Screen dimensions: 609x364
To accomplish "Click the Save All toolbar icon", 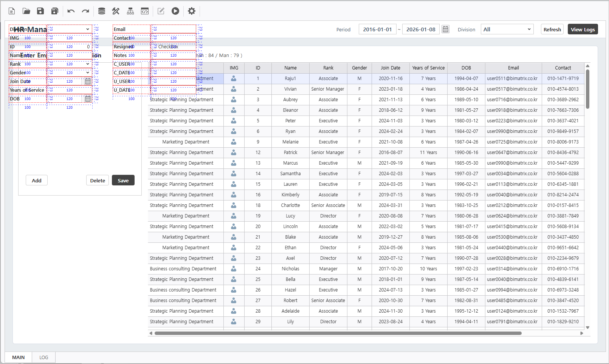I will (x=55, y=11).
